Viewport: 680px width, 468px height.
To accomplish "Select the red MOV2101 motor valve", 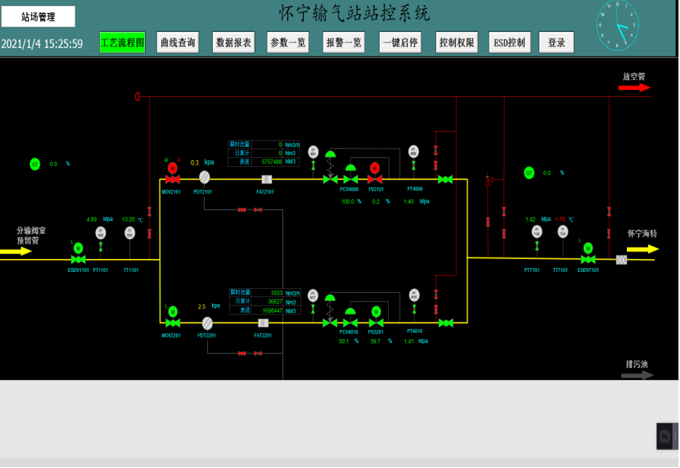I will point(171,167).
